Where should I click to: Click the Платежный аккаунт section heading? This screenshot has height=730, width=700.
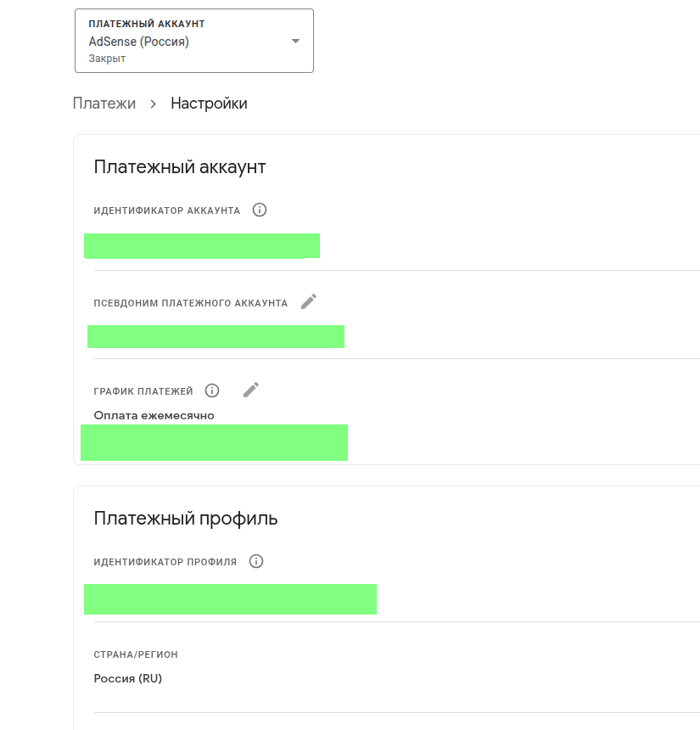(180, 166)
